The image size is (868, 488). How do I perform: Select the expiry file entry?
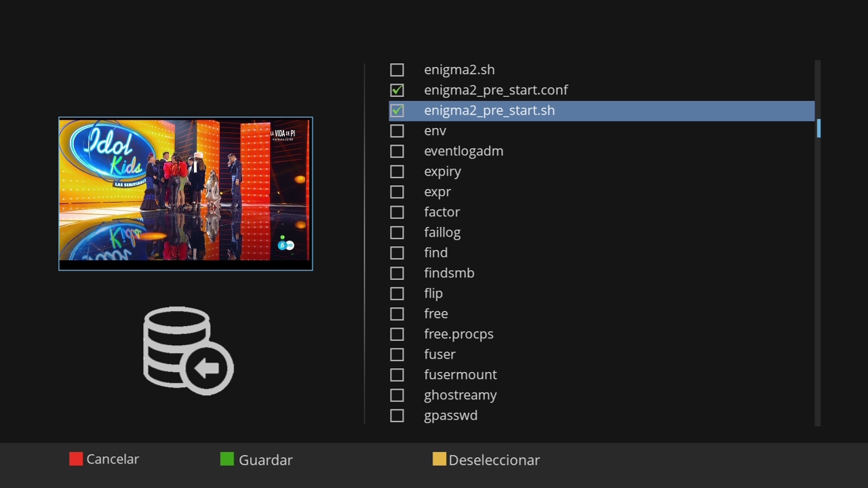pos(442,171)
